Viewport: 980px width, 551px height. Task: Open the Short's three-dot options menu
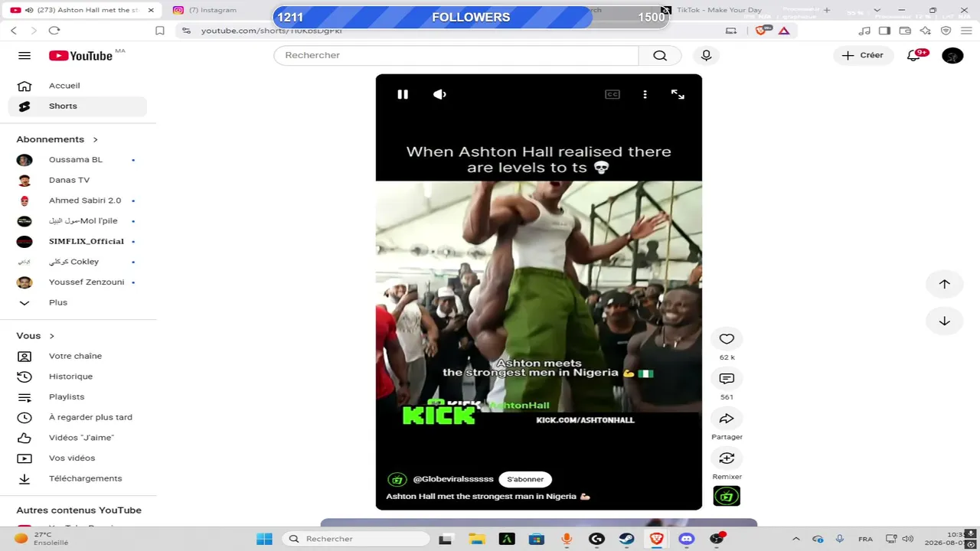coord(645,94)
